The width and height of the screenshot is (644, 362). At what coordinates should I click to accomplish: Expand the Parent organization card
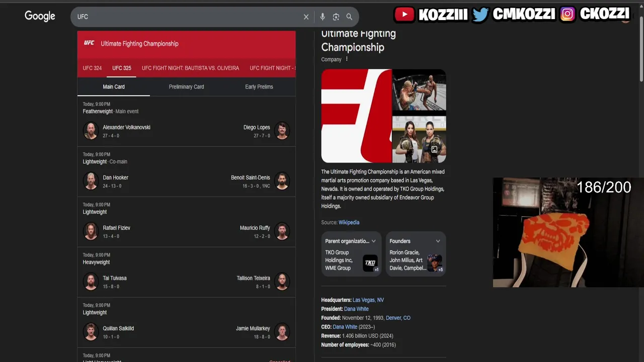coord(351,253)
